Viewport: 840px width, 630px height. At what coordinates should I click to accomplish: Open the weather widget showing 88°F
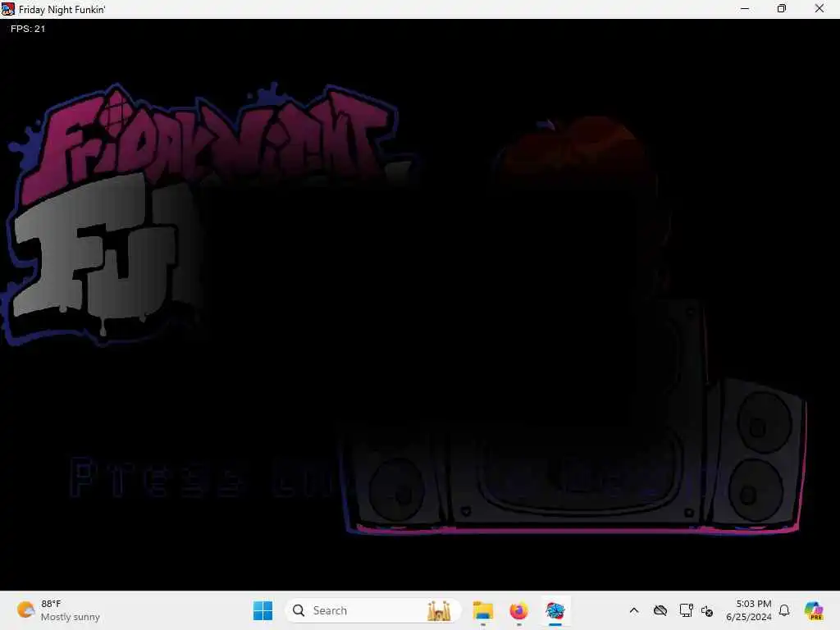pyautogui.click(x=58, y=610)
